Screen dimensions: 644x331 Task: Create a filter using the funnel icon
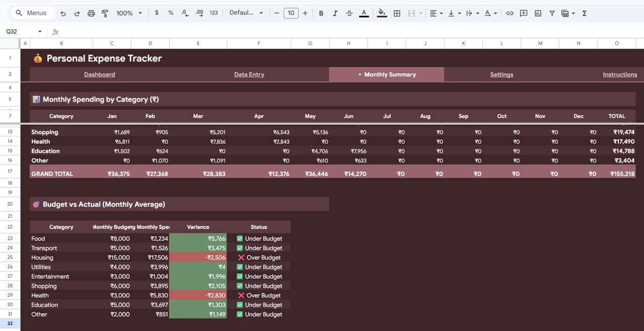click(552, 13)
